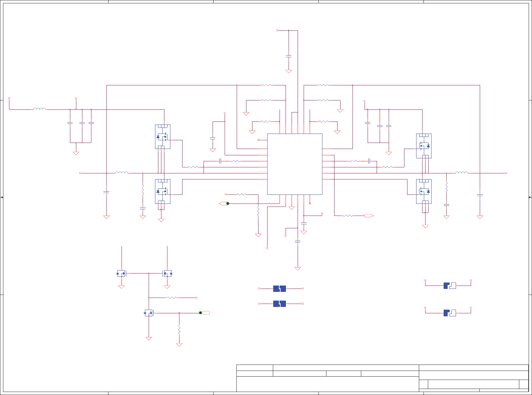Image resolution: width=532 pixels, height=395 pixels.
Task: Click the lowest small MOSFET near the port
Action: pos(149,313)
